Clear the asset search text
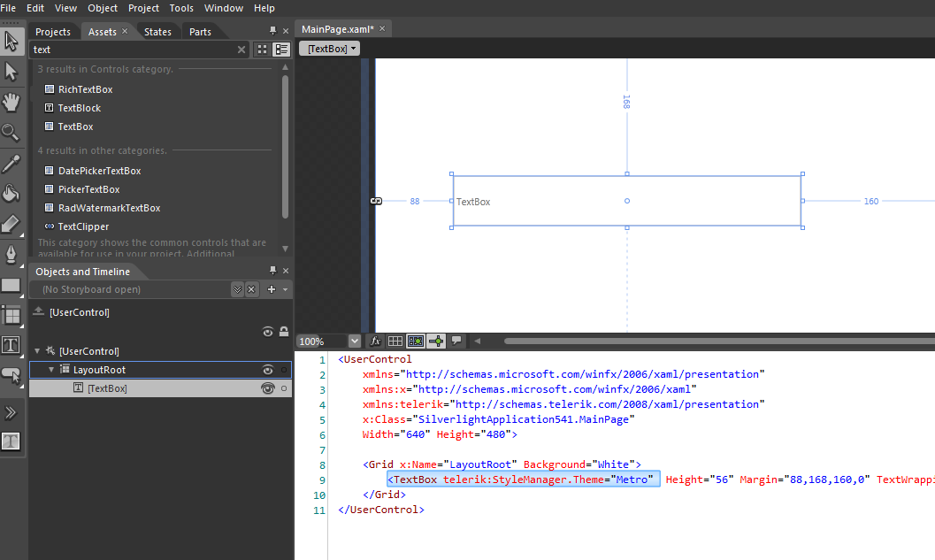Screen dimensions: 935x560 (241, 50)
